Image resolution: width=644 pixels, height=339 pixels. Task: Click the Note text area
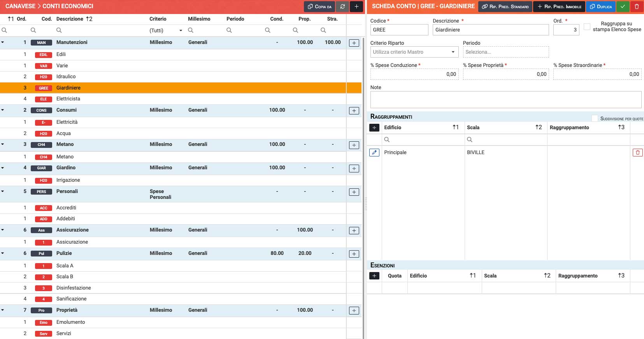click(506, 100)
